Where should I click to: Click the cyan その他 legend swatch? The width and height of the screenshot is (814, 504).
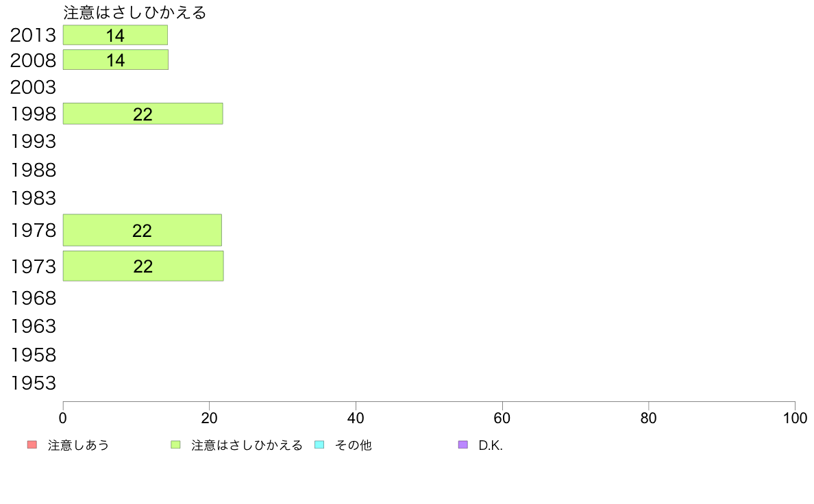[319, 445]
